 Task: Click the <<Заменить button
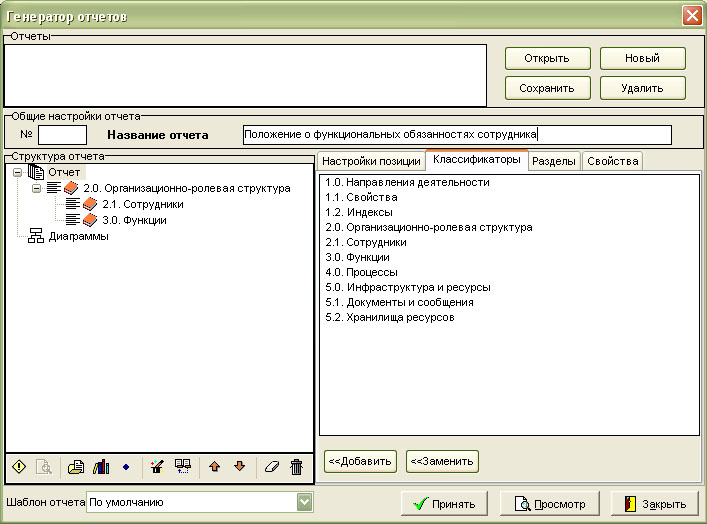(x=442, y=461)
